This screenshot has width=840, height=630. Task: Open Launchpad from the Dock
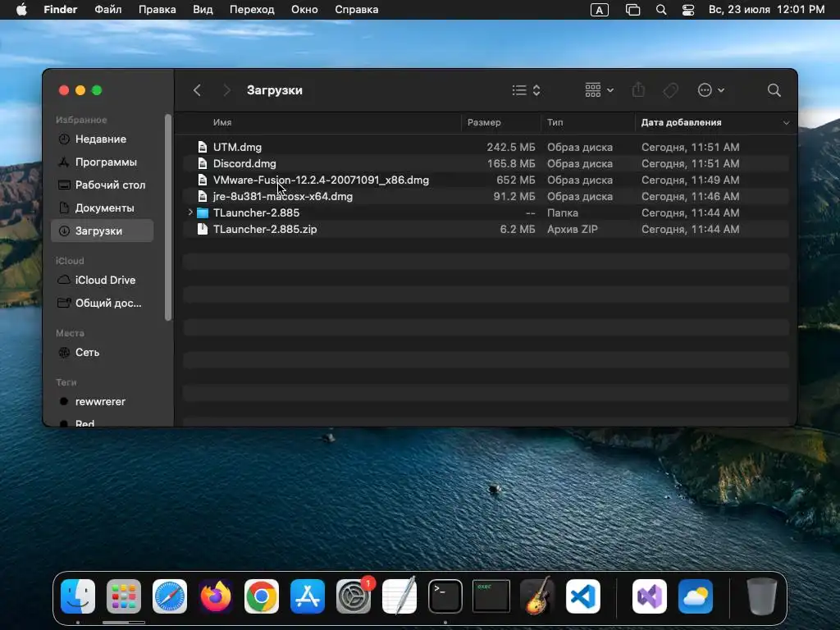pos(124,596)
